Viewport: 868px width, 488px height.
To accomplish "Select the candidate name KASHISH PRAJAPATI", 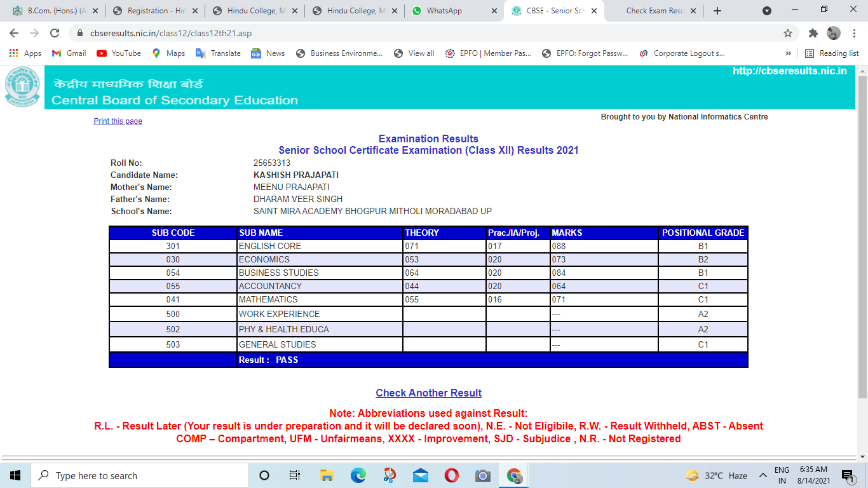I will click(296, 175).
